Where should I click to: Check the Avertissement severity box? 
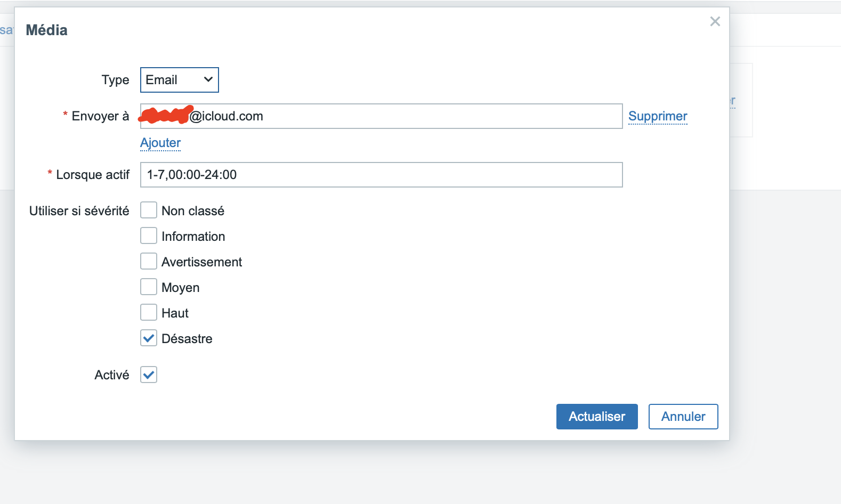(148, 261)
